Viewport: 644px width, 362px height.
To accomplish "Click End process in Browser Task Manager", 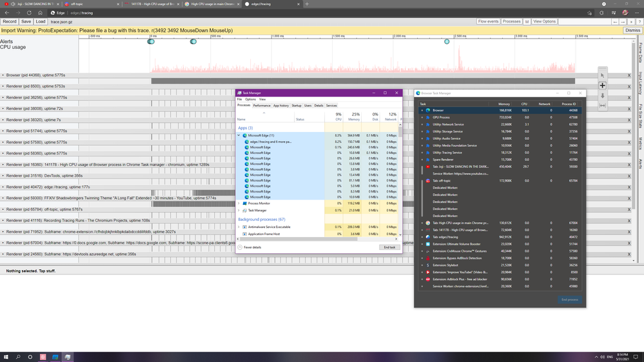I will coord(570,300).
